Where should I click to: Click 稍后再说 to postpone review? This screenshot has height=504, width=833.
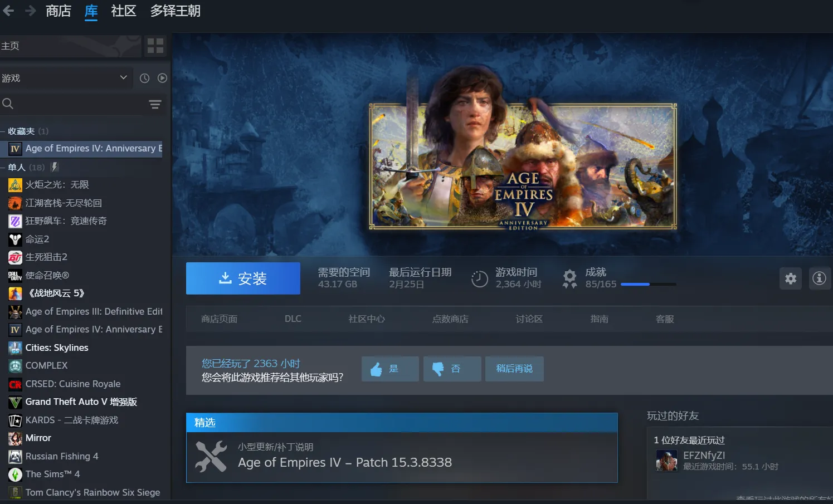click(514, 369)
